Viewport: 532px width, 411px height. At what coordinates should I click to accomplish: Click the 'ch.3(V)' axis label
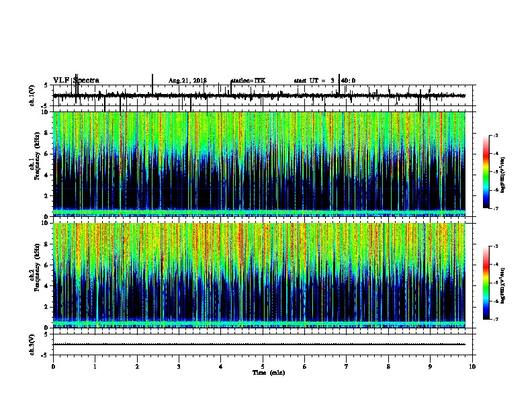32,345
